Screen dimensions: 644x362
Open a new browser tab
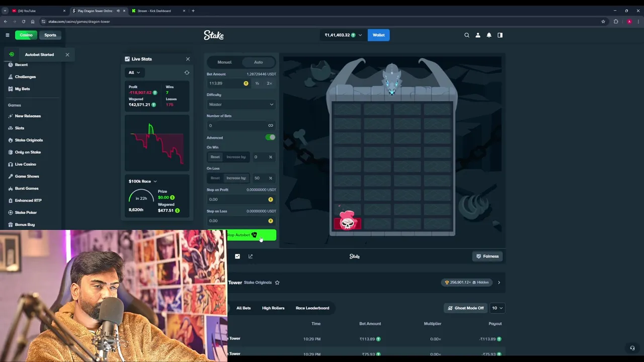(193, 11)
